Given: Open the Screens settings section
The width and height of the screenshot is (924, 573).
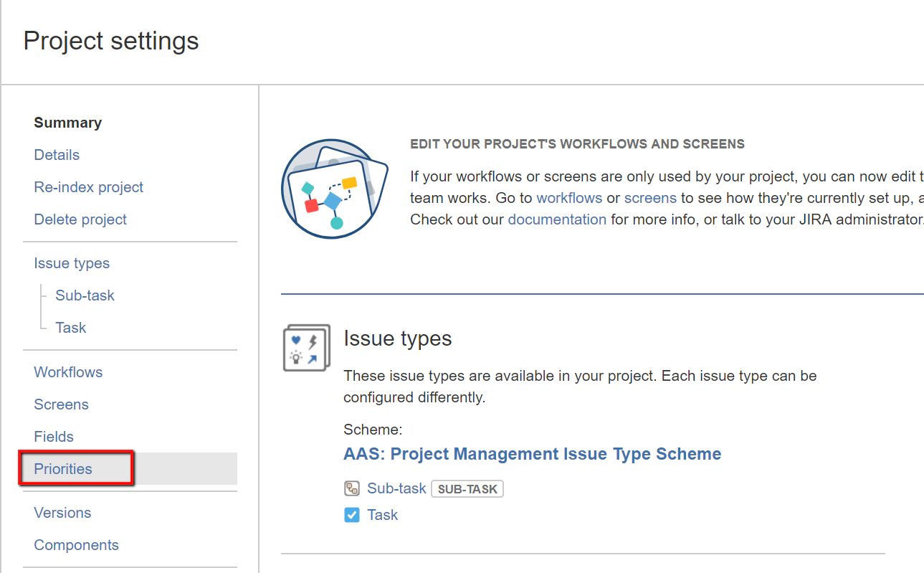Looking at the screenshot, I should click(61, 404).
